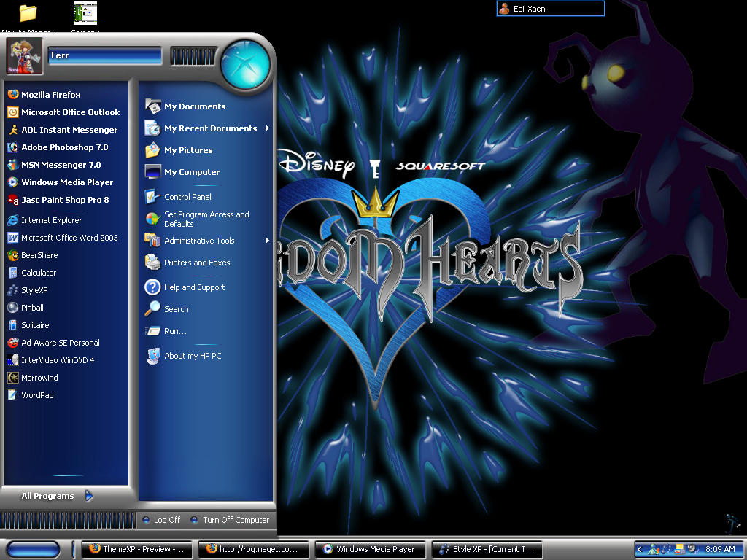This screenshot has width=747, height=560.
Task: Click the Log Off button
Action: [x=163, y=520]
